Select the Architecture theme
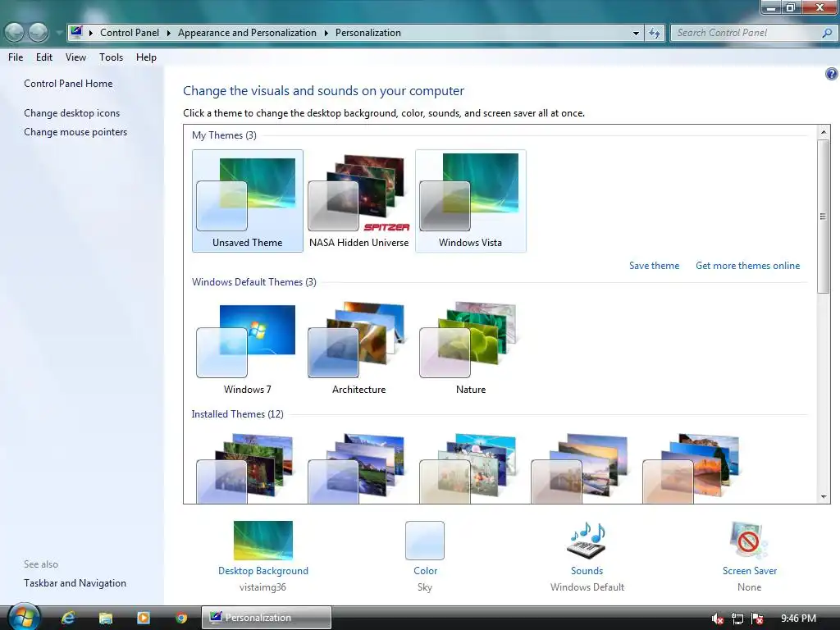 pos(359,348)
